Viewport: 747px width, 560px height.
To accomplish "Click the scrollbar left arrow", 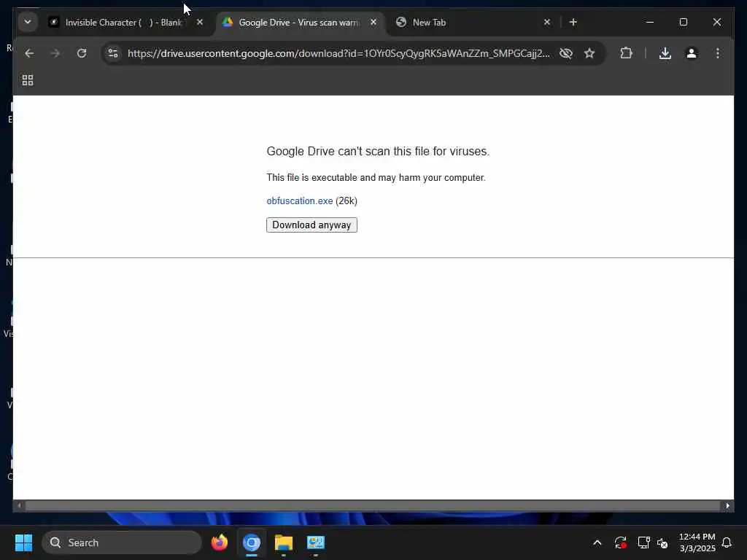I will [x=19, y=506].
